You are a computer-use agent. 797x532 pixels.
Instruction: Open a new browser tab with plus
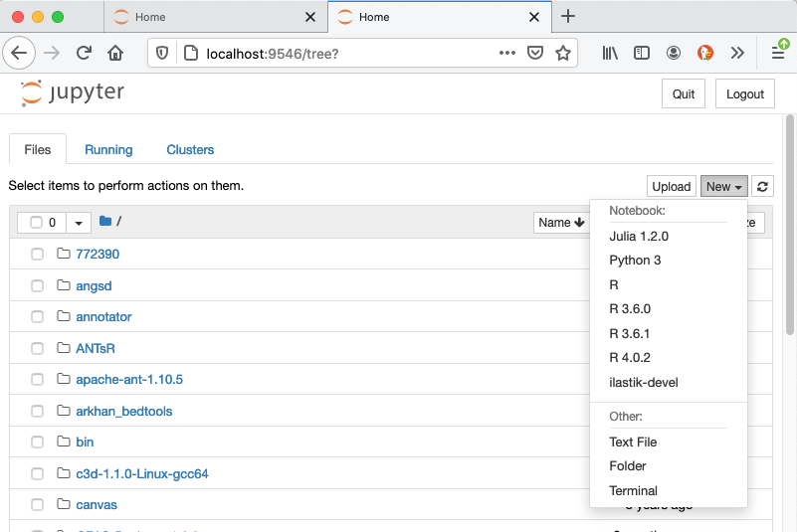568,16
